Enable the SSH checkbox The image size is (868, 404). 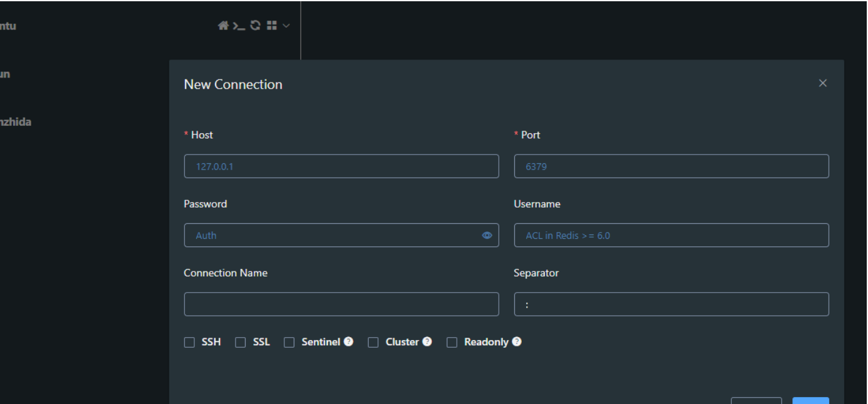(x=189, y=342)
